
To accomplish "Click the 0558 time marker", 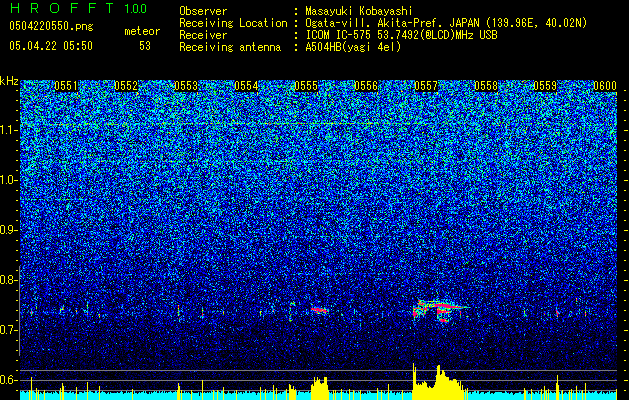I will [486, 86].
